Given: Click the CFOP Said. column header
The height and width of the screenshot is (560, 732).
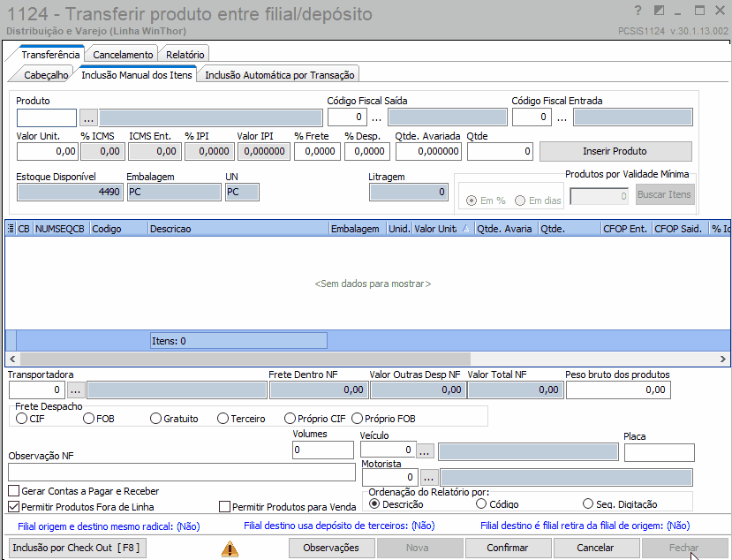Looking at the screenshot, I should tap(680, 229).
